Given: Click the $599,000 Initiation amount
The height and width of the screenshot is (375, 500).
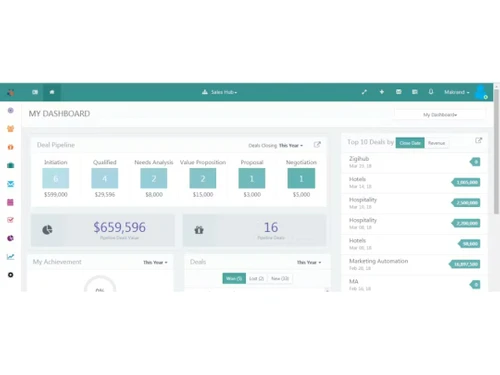Looking at the screenshot, I should pyautogui.click(x=56, y=194).
